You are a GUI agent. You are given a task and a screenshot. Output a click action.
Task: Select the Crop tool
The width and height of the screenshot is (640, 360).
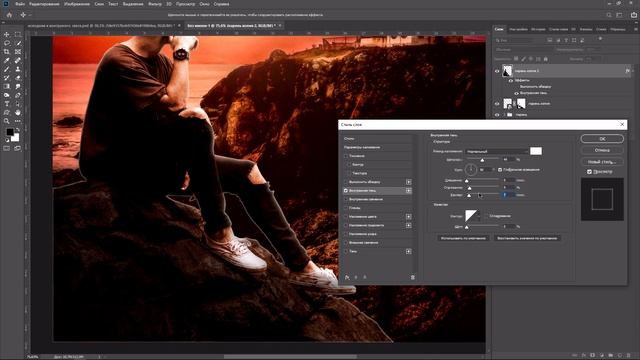(x=7, y=52)
